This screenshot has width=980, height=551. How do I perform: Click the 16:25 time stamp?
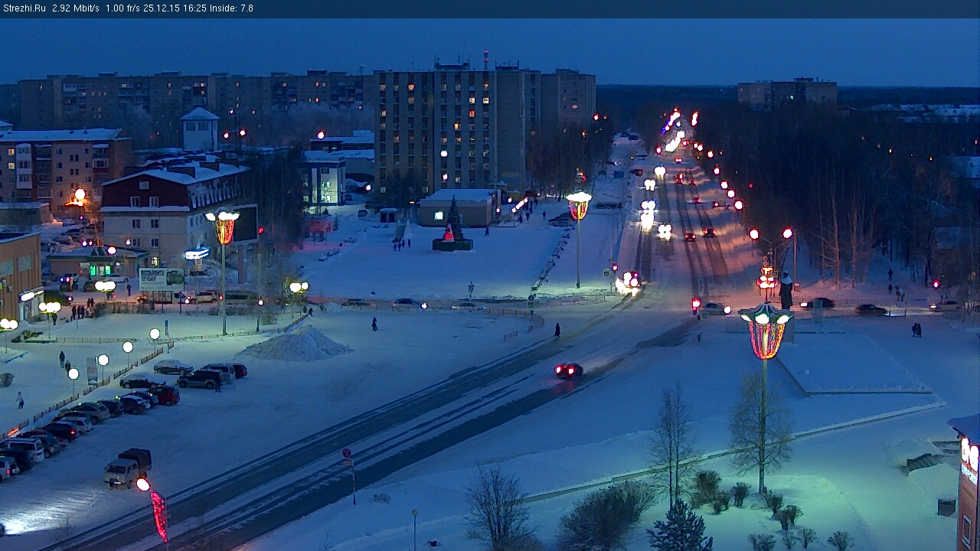194,8
